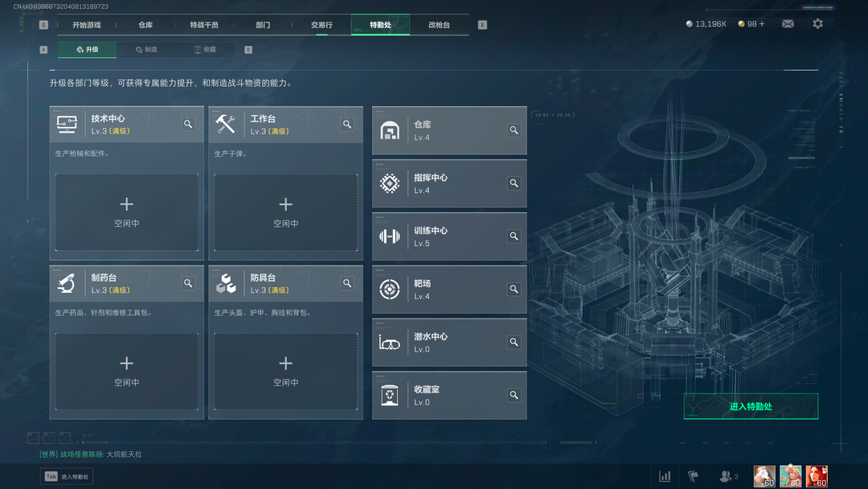Click the 训练中心 dumbbell icon

point(390,236)
